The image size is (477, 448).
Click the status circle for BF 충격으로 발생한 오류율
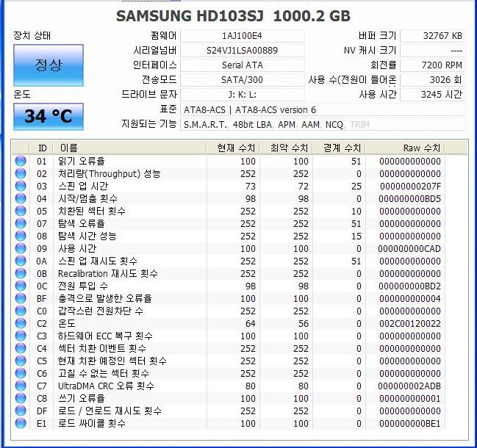[x=21, y=298]
